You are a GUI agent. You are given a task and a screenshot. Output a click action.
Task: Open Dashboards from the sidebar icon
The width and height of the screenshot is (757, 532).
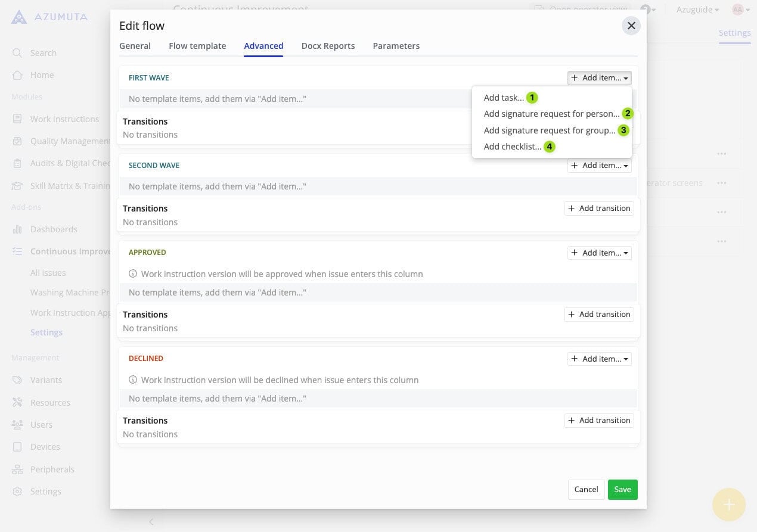coord(17,229)
